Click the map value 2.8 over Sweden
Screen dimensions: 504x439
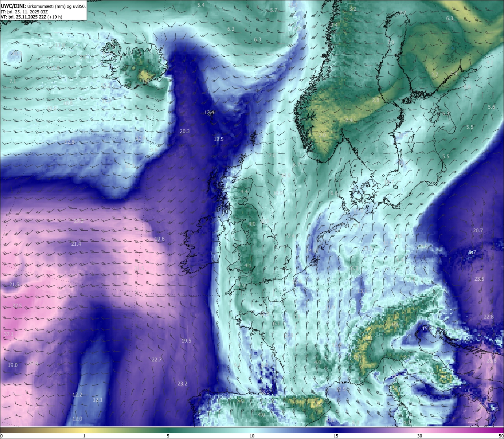pyautogui.click(x=376, y=100)
